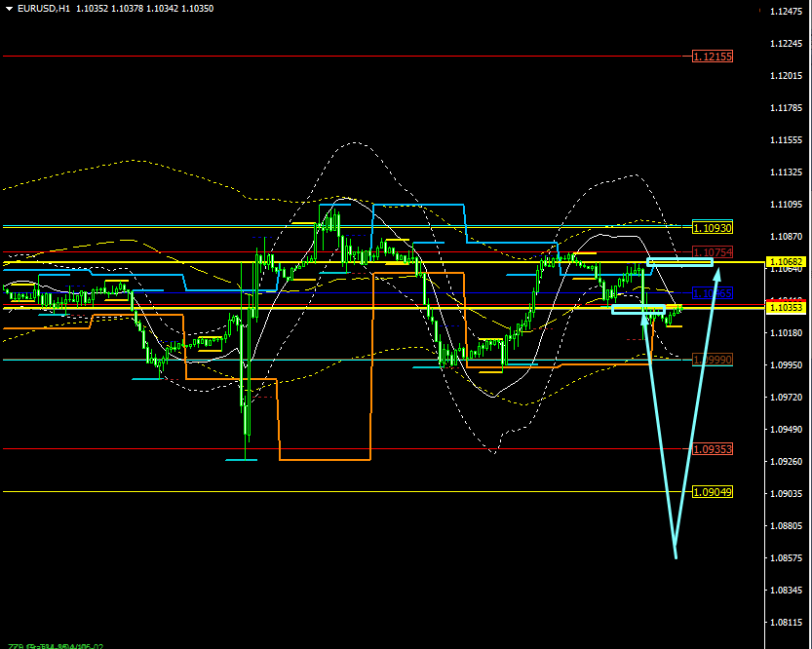Click the red 1.09353 level label

pyautogui.click(x=713, y=449)
